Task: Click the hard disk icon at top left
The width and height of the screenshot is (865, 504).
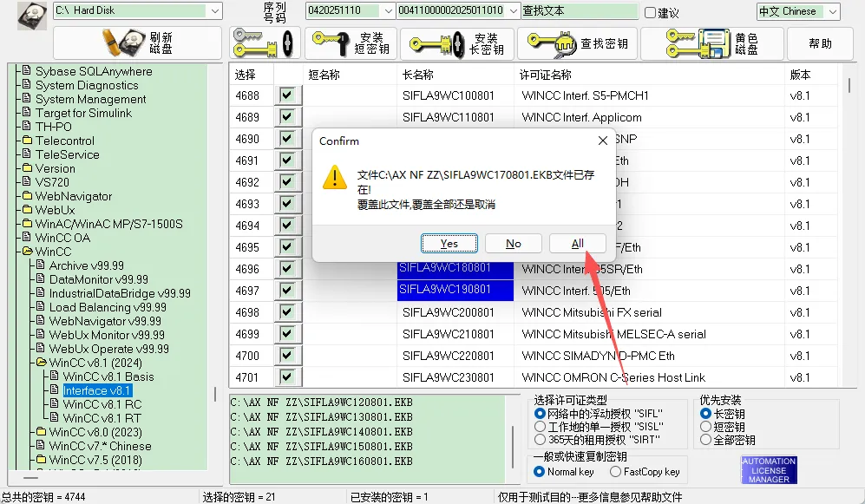Action: click(x=32, y=16)
